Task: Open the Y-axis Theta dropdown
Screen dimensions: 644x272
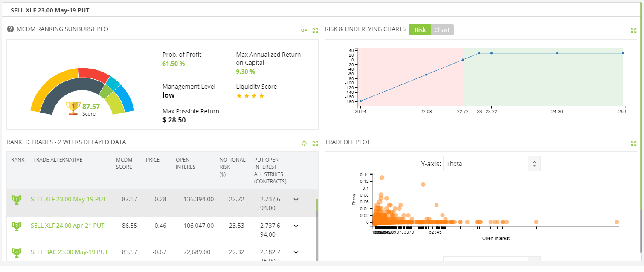Action: pos(492,164)
